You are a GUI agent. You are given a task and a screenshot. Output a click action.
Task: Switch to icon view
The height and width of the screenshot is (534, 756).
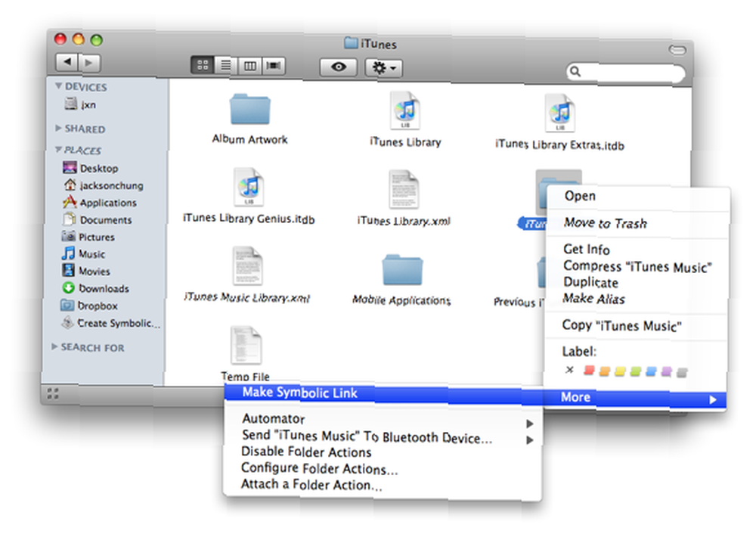tap(203, 64)
